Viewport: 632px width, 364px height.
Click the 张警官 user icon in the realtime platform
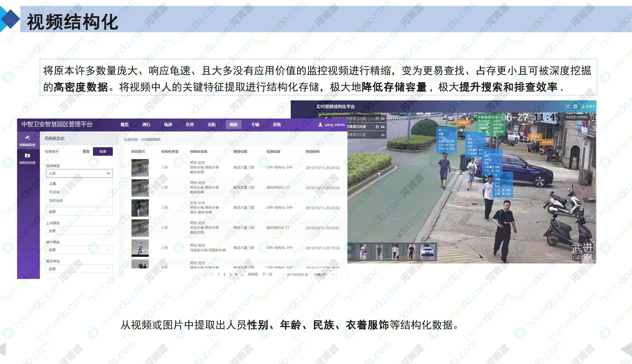(583, 106)
